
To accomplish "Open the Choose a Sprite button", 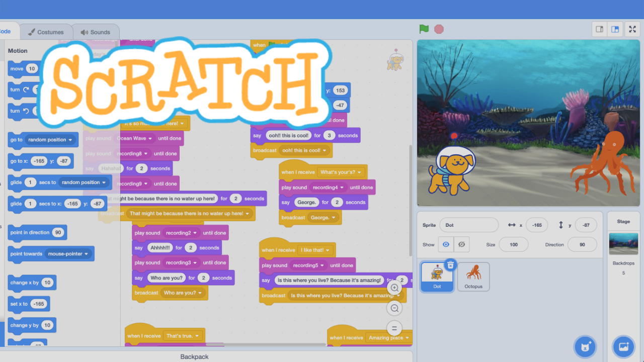I will (x=585, y=347).
